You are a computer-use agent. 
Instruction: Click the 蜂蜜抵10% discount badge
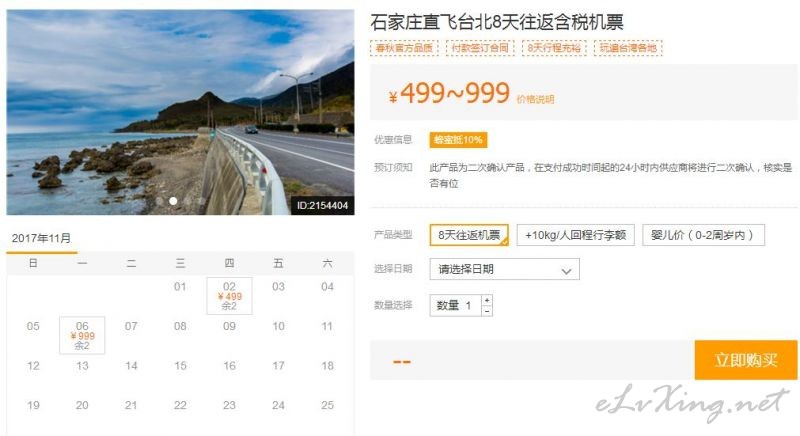click(x=458, y=140)
